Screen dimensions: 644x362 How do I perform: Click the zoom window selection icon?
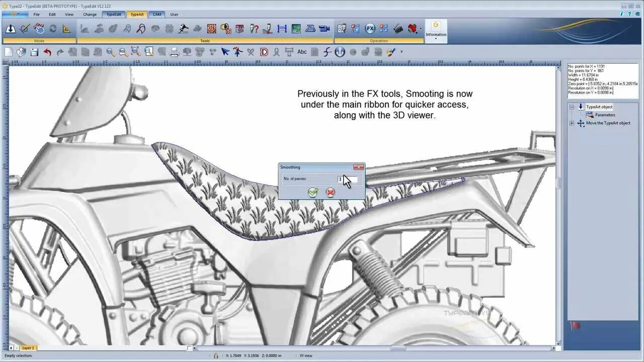135,51
